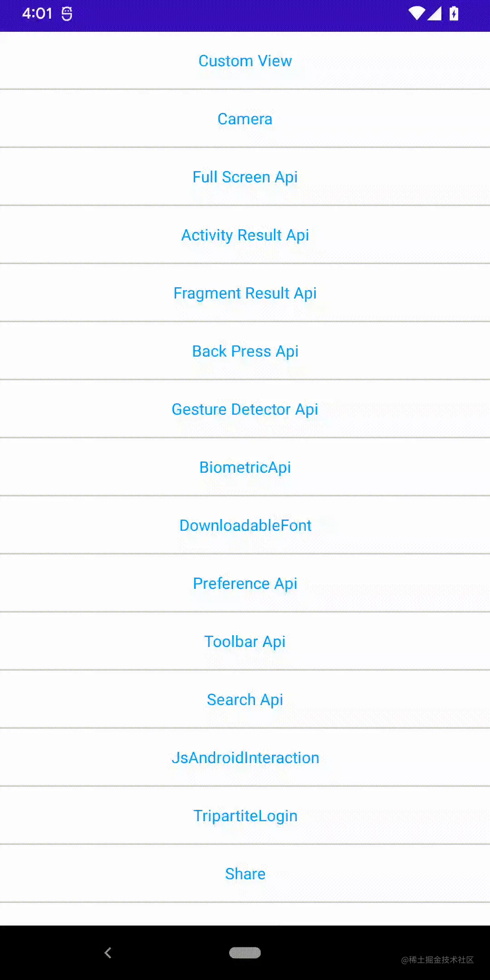This screenshot has width=490, height=980.
Task: Tap the Android back navigation arrow
Action: tap(108, 953)
